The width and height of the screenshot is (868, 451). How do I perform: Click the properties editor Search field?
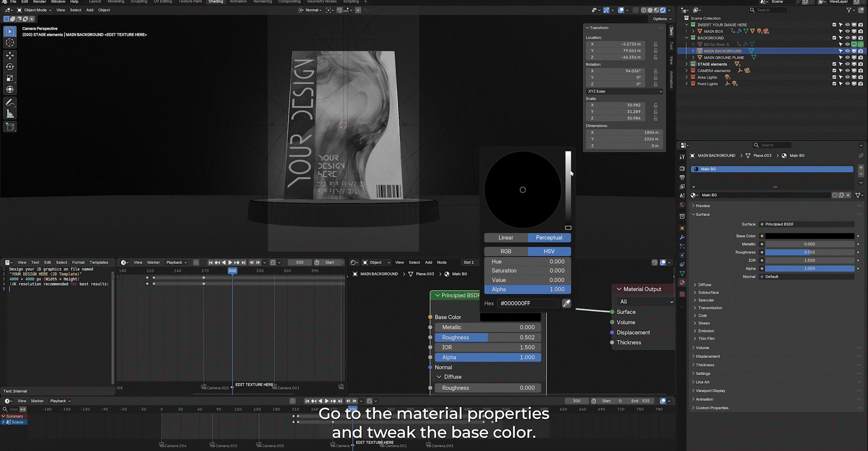(x=772, y=145)
